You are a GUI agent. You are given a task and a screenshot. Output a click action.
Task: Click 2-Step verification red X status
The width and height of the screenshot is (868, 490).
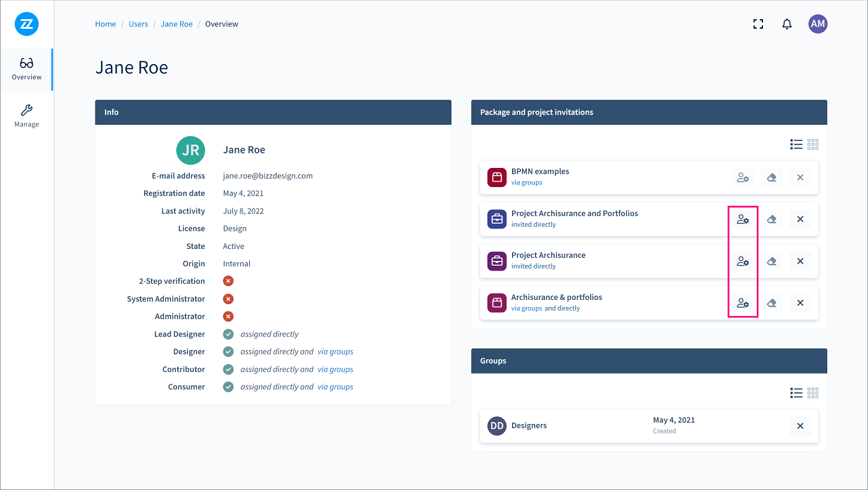tap(228, 281)
